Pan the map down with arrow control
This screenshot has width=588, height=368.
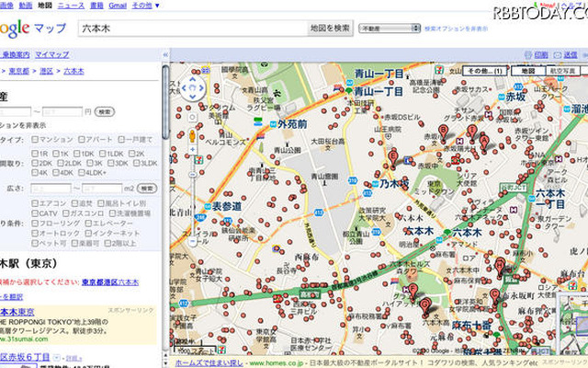click(x=193, y=97)
